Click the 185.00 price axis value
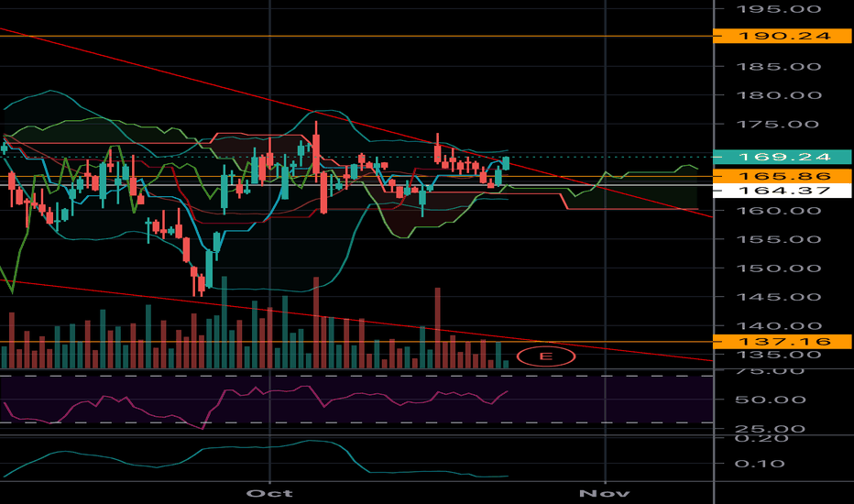Viewport: 854px width, 504px height. pyautogui.click(x=778, y=67)
